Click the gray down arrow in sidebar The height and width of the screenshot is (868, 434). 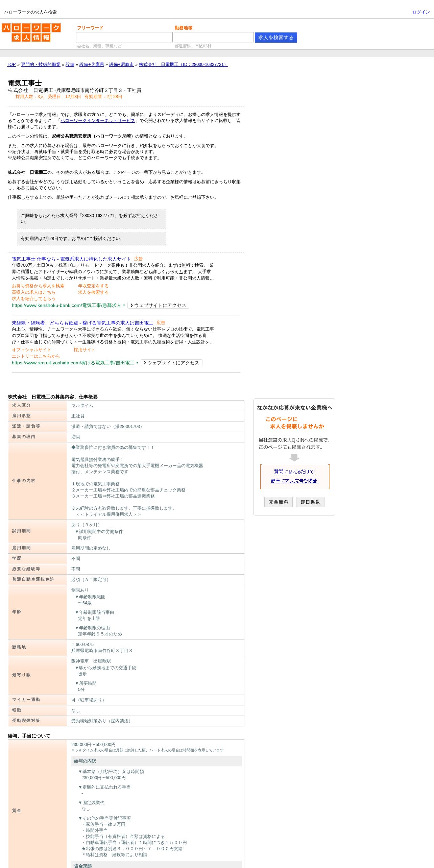[294, 457]
